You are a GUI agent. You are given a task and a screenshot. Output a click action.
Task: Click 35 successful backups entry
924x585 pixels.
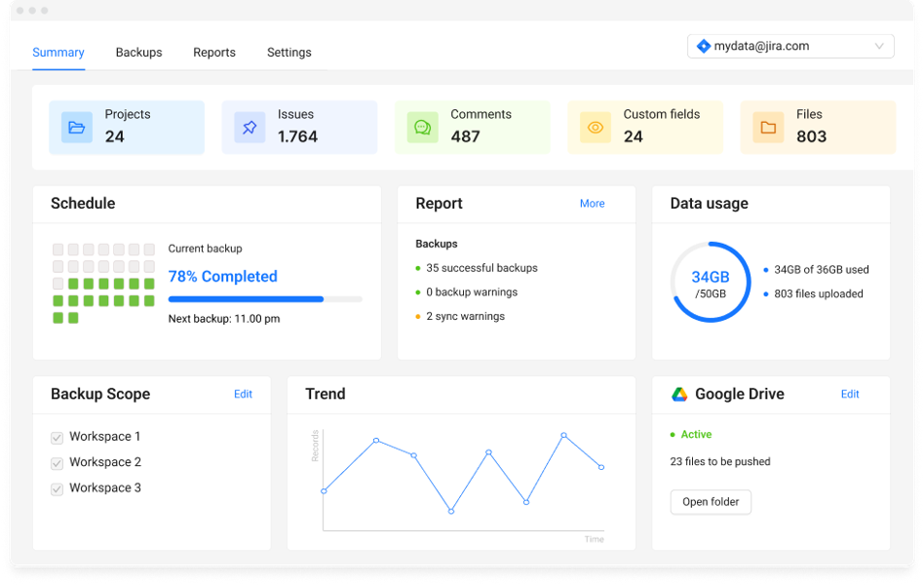[482, 268]
